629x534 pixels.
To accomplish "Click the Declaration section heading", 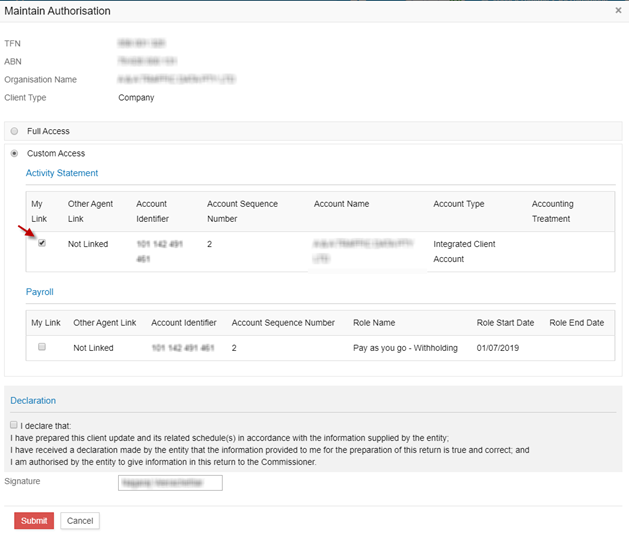I will coord(33,401).
